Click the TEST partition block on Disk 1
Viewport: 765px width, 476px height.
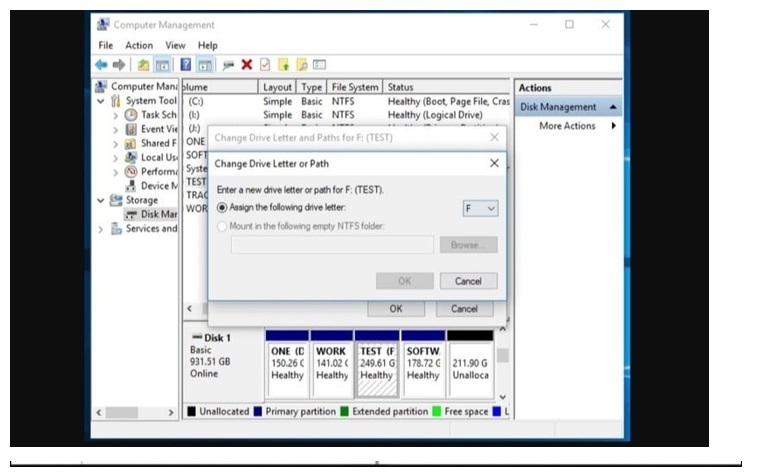coord(377,368)
